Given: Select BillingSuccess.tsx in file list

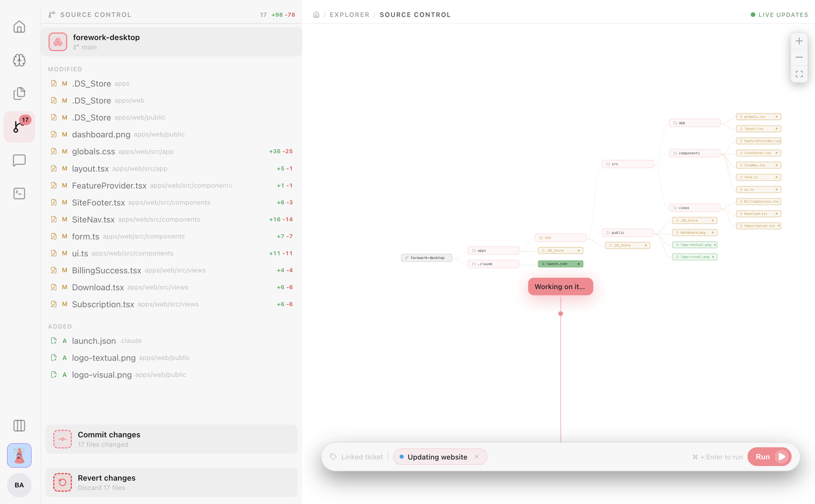Looking at the screenshot, I should coord(171,270).
